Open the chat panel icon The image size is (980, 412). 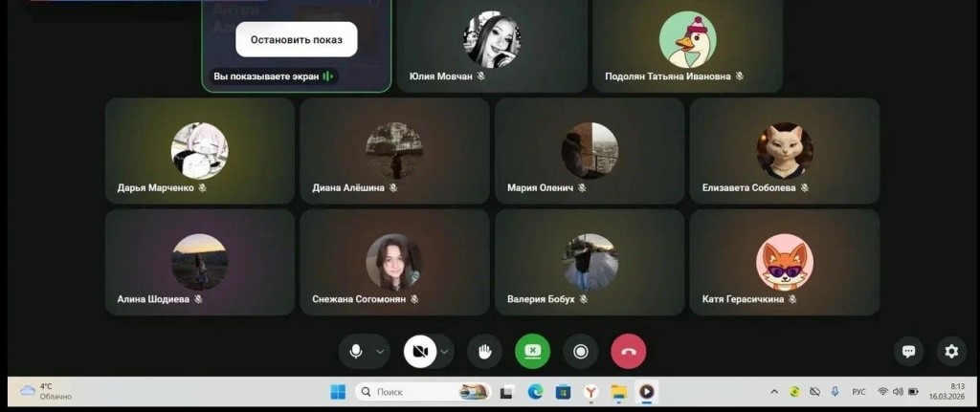pyautogui.click(x=908, y=352)
